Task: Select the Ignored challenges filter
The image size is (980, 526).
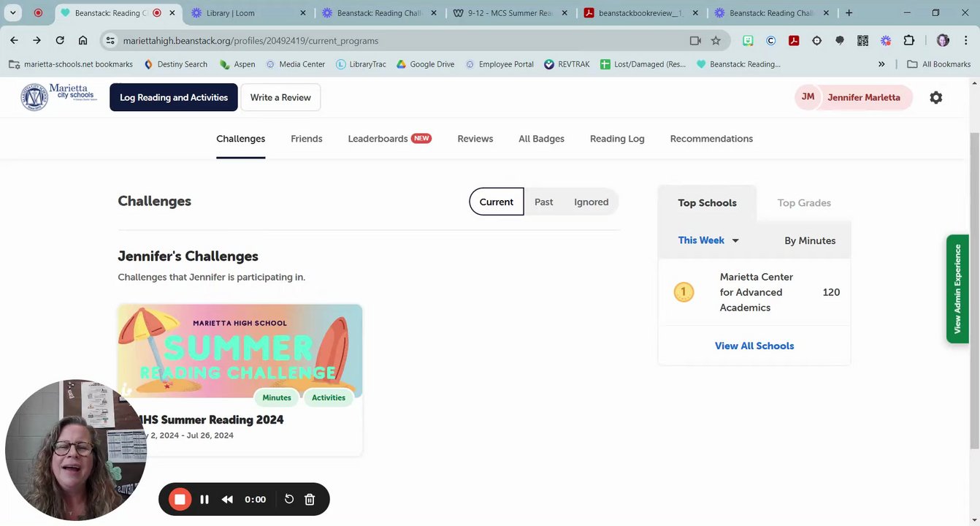Action: point(592,202)
